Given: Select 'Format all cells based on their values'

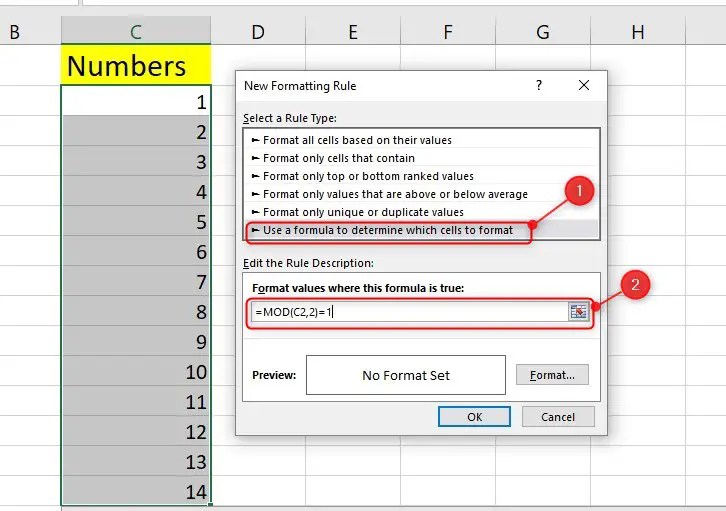Looking at the screenshot, I should (421, 140).
